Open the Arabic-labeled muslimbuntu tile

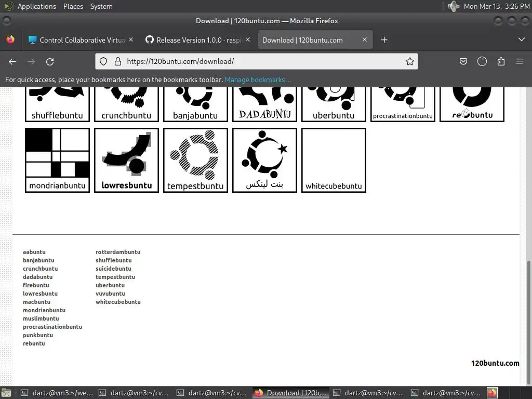point(264,160)
